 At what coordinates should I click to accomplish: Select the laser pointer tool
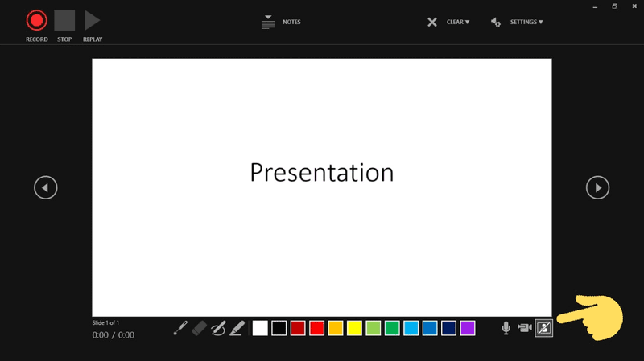coord(180,328)
